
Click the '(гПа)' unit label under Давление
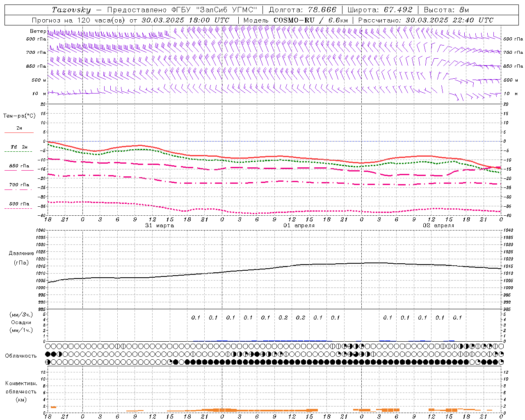[x=22, y=262]
